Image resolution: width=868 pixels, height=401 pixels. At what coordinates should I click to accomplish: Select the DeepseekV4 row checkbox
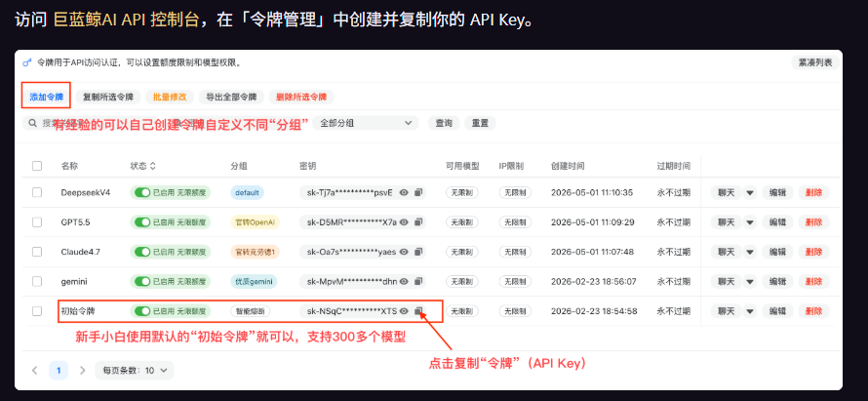(x=37, y=192)
